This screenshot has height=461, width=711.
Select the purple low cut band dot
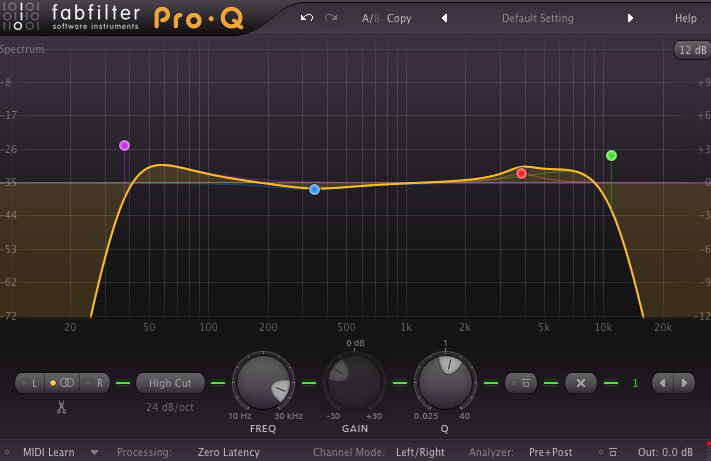(x=124, y=146)
